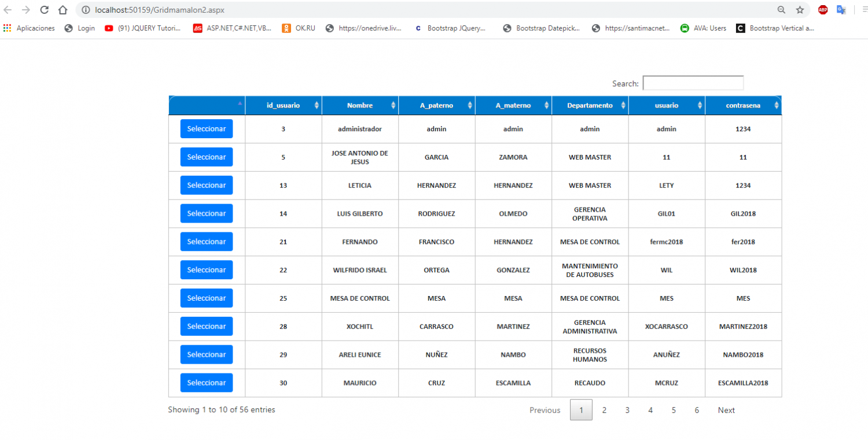The image size is (868, 440).
Task: Focus the table Search input box
Action: 693,83
